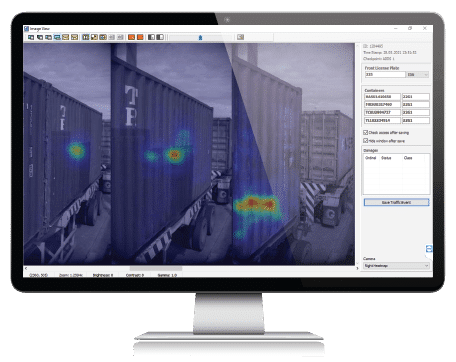Click the first orange toolbar icon
The image size is (456, 362).
(x=131, y=37)
